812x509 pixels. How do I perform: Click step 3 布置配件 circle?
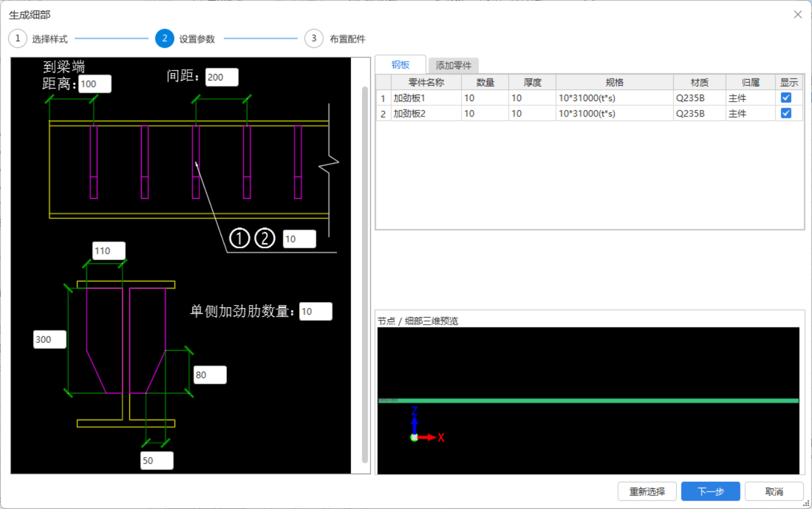(314, 39)
